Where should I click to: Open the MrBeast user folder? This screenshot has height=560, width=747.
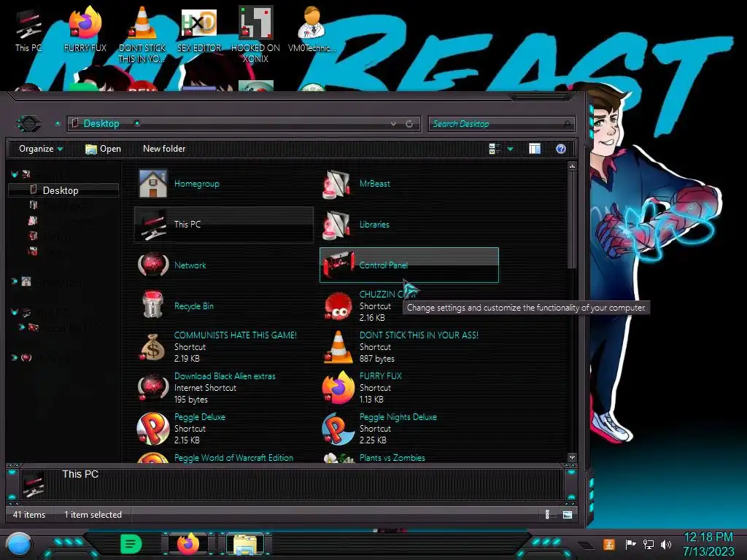click(x=409, y=184)
